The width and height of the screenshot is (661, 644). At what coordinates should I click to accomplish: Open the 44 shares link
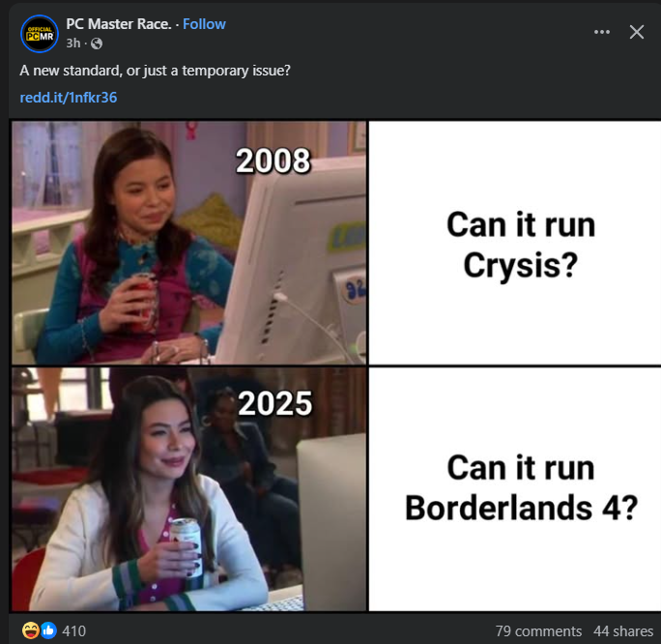(x=623, y=630)
